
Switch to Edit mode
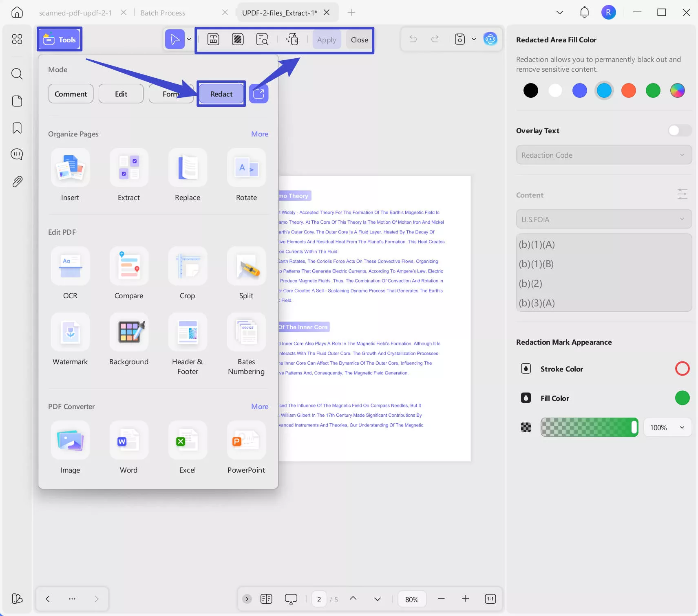point(121,94)
